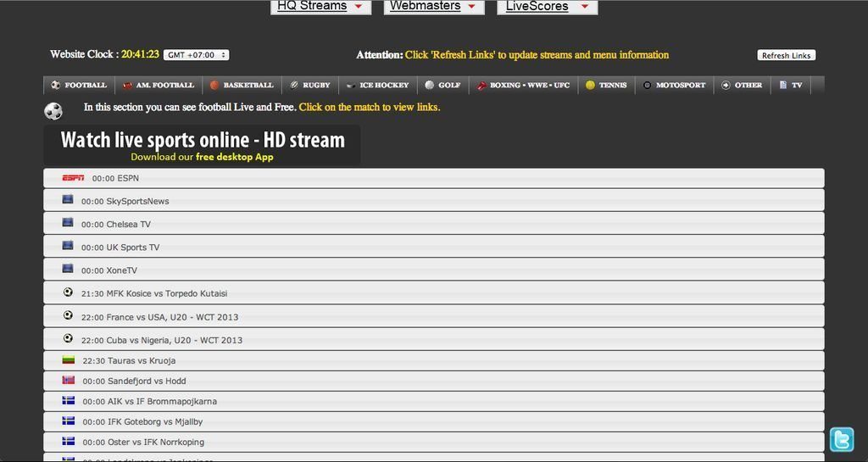Open the 00:00 XoneTV row
Screen dimensions: 868x462
click(x=434, y=270)
